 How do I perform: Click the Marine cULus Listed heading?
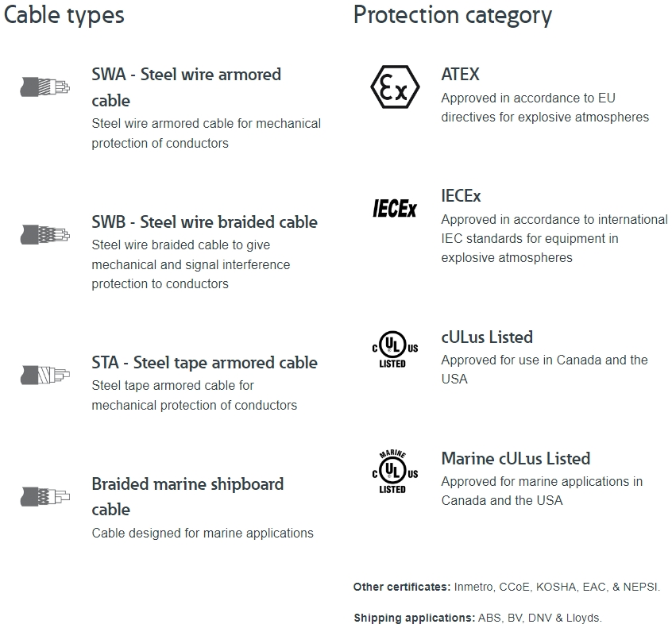[x=516, y=458]
